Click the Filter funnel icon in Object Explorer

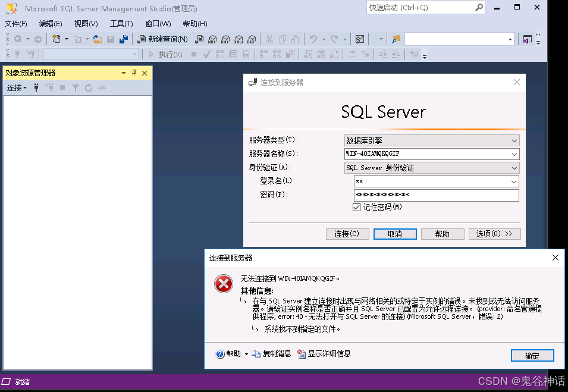point(76,87)
